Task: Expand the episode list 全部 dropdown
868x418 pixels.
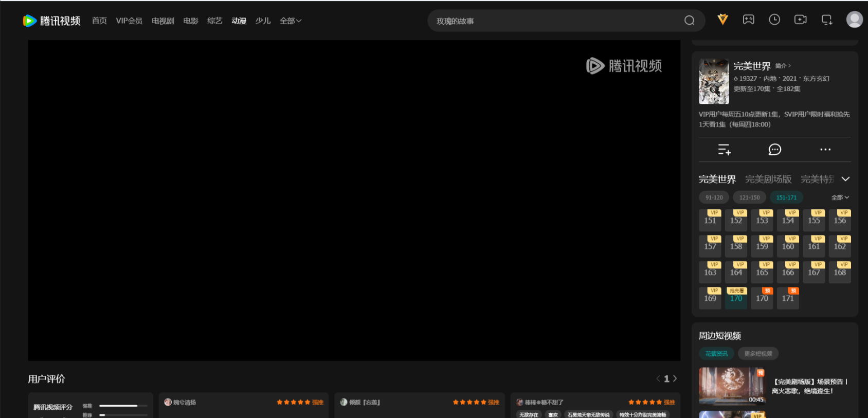Action: [840, 197]
